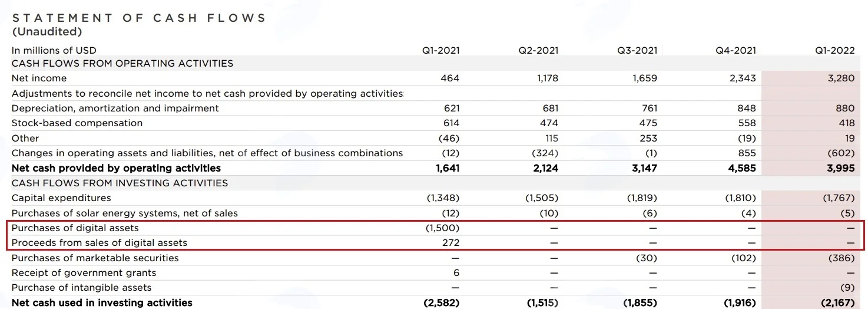Select Receipt of government grants label
Image resolution: width=868 pixels, height=309 pixels.
pyautogui.click(x=84, y=273)
